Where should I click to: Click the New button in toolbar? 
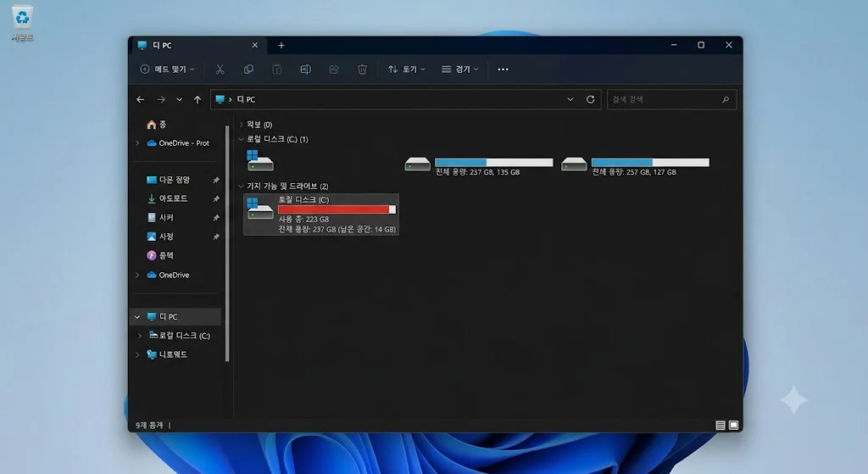167,70
